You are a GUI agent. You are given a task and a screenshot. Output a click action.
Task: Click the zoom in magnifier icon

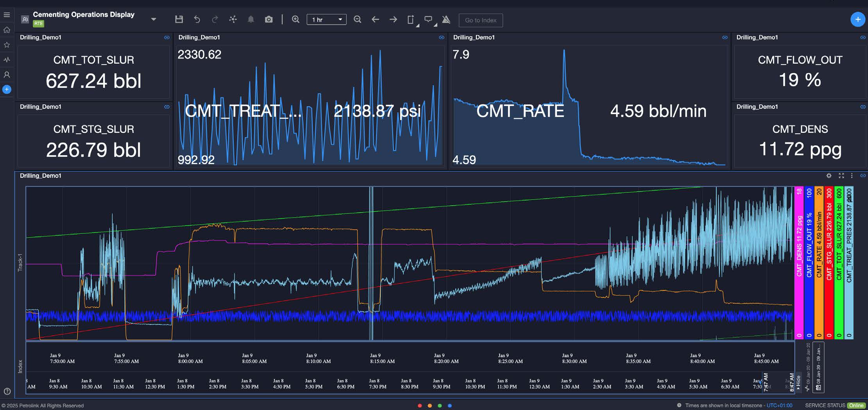tap(295, 20)
